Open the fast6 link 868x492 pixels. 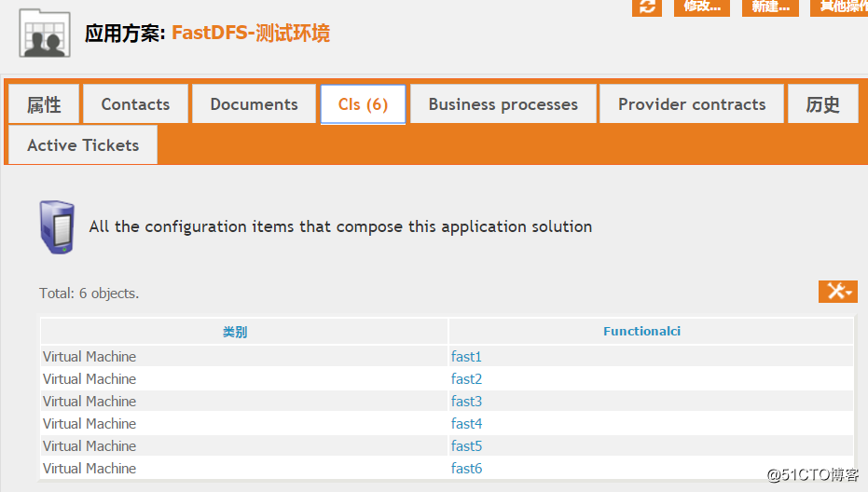[466, 468]
